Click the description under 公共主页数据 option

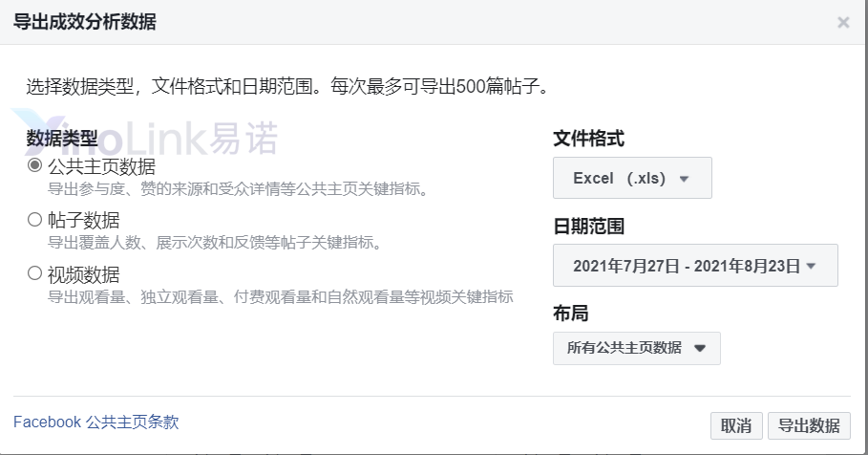[238, 189]
